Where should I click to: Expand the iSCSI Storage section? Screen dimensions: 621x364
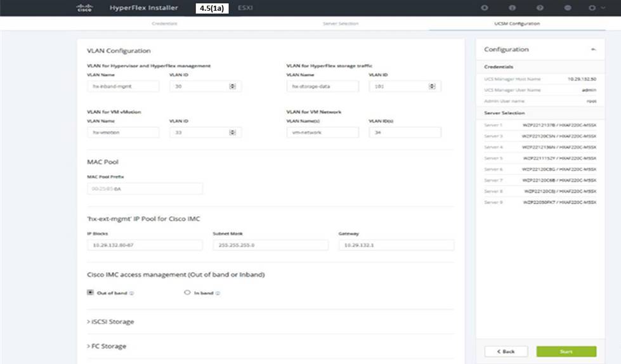110,322
